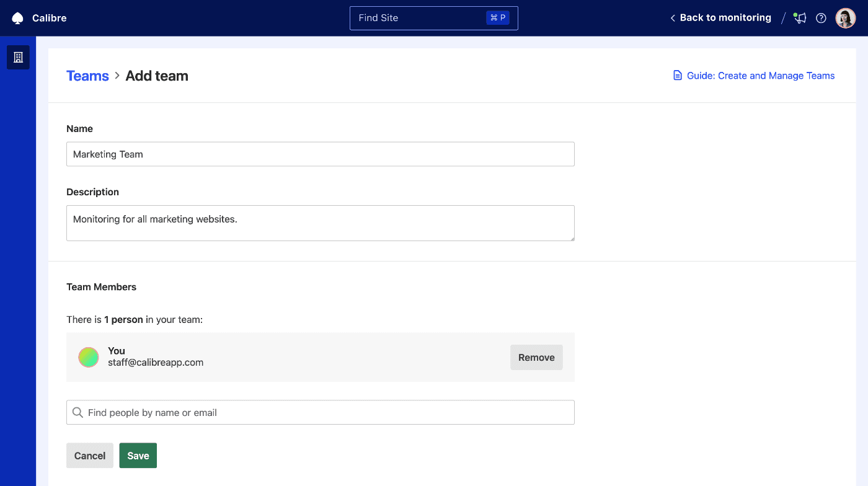Click the green avatar next to You
Image resolution: width=868 pixels, height=486 pixels.
point(88,357)
